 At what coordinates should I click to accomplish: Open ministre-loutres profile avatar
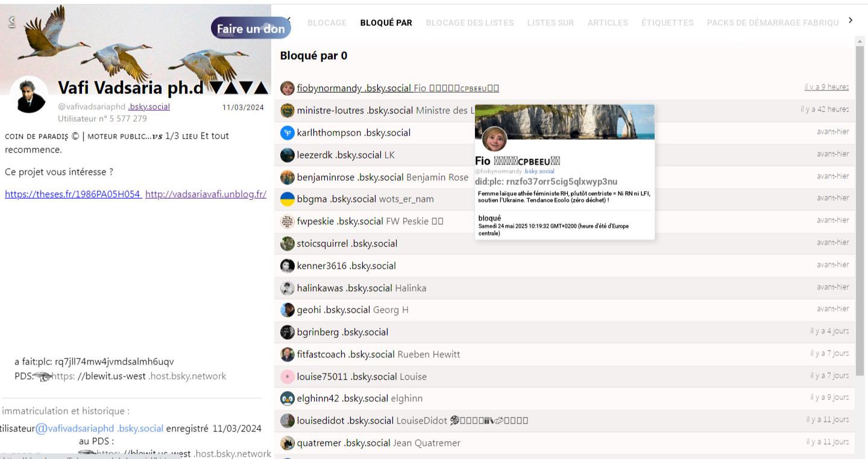pyautogui.click(x=288, y=111)
